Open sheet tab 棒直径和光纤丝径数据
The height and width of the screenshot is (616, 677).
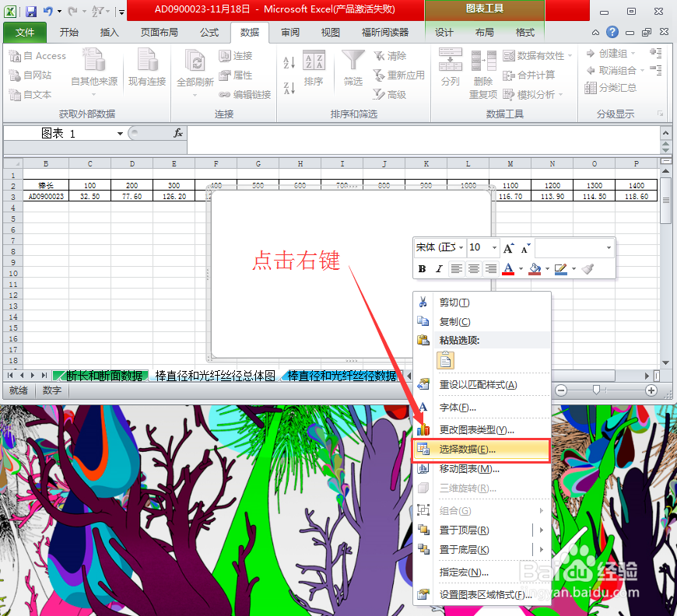click(x=342, y=376)
